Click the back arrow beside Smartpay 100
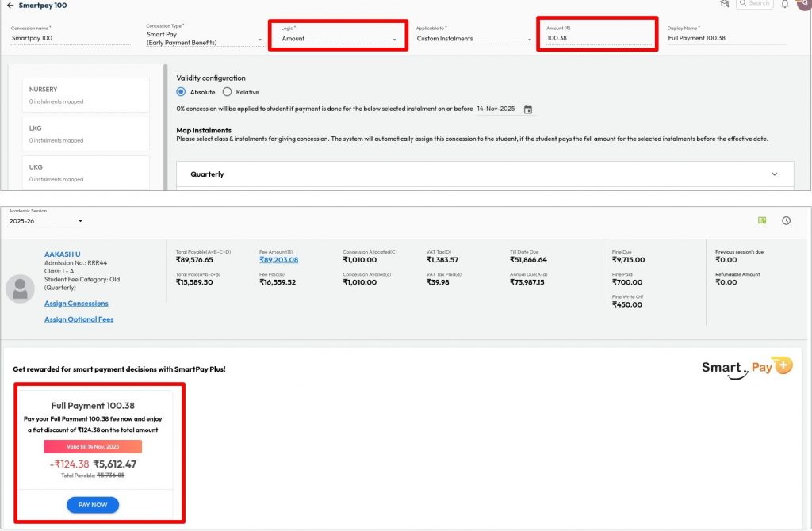 [x=10, y=6]
